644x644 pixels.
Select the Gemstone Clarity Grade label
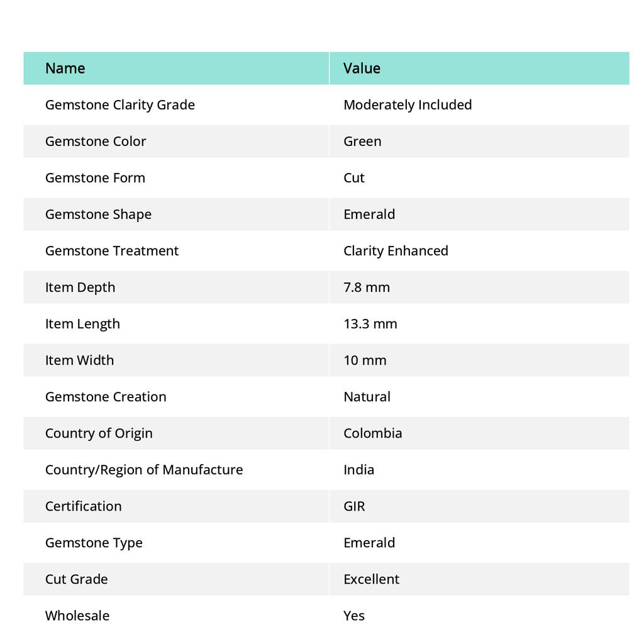pyautogui.click(x=120, y=105)
